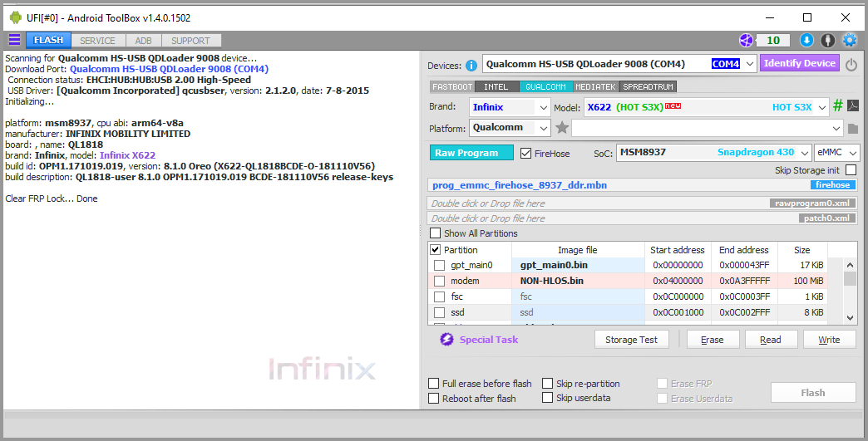The image size is (868, 441).
Task: Select the MEDIATEK platform tab
Action: (x=595, y=86)
